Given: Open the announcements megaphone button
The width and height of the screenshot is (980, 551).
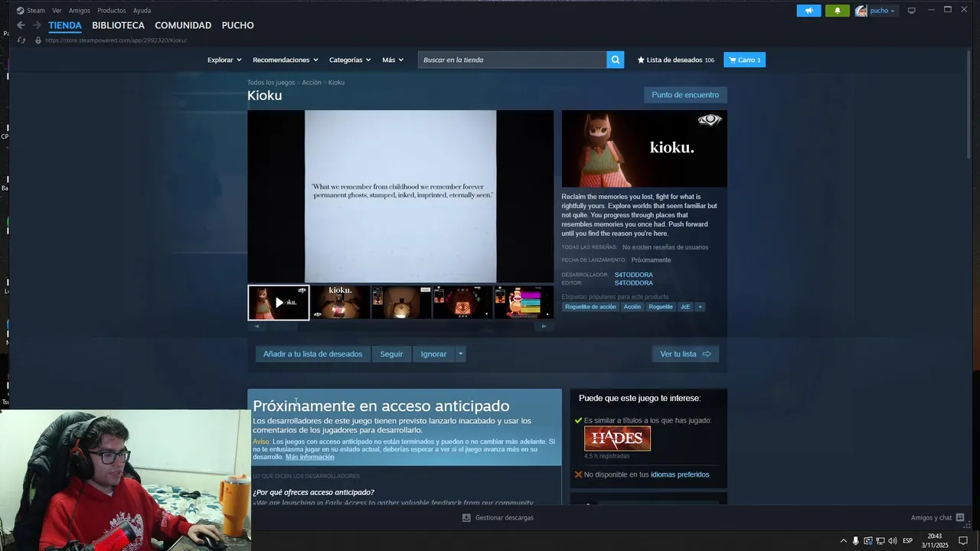Looking at the screenshot, I should (x=808, y=11).
